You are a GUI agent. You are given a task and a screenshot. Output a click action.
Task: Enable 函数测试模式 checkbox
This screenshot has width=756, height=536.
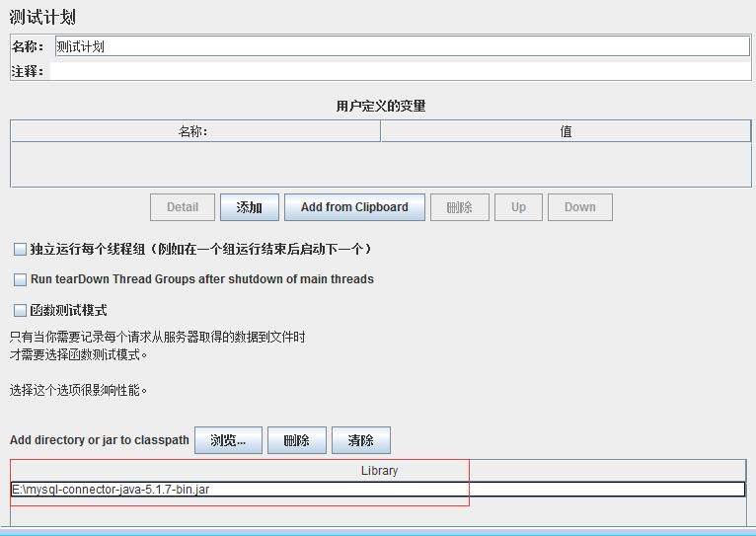20,310
